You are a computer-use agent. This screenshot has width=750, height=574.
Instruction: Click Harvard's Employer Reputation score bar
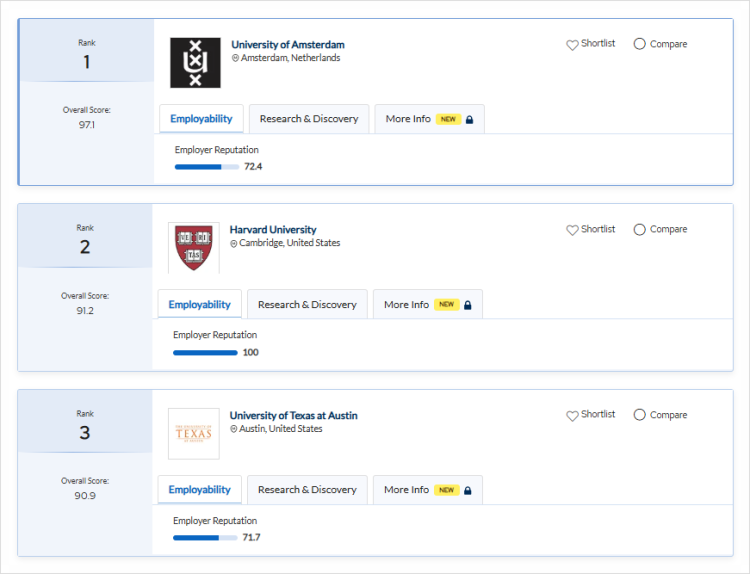(x=205, y=352)
